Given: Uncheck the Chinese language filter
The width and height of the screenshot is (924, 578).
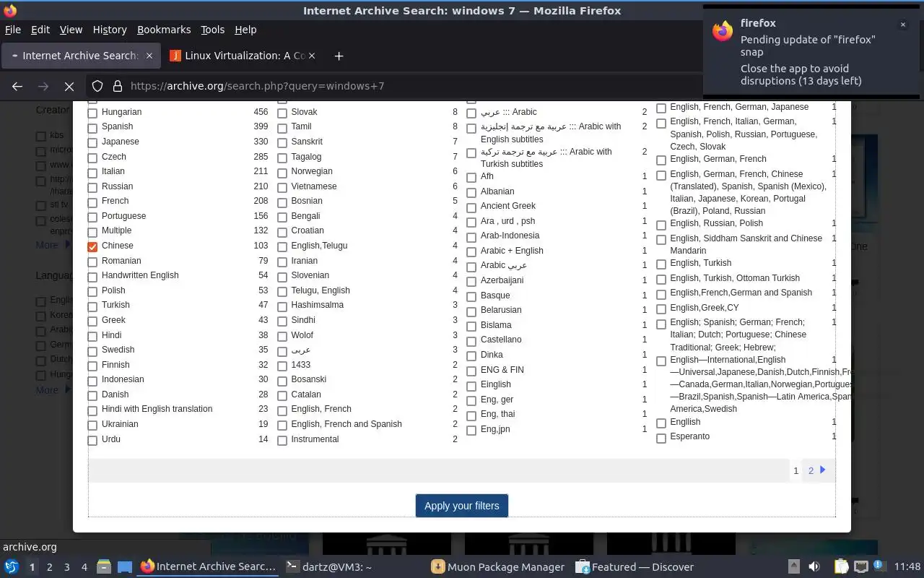Looking at the screenshot, I should coord(92,246).
